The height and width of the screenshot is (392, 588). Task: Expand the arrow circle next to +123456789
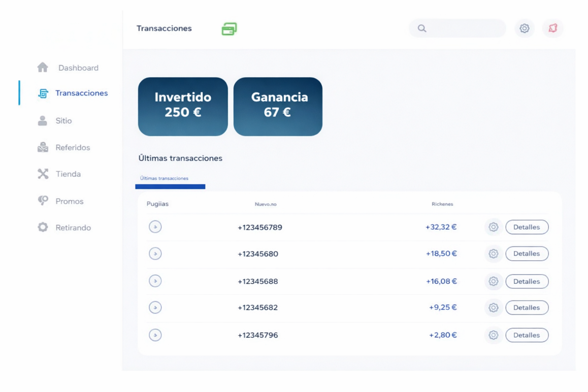(155, 226)
